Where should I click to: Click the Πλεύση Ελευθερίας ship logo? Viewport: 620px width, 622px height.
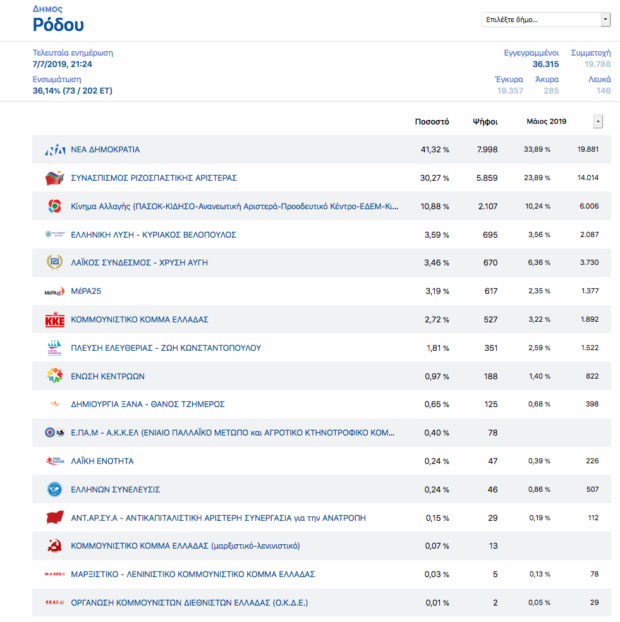click(55, 348)
